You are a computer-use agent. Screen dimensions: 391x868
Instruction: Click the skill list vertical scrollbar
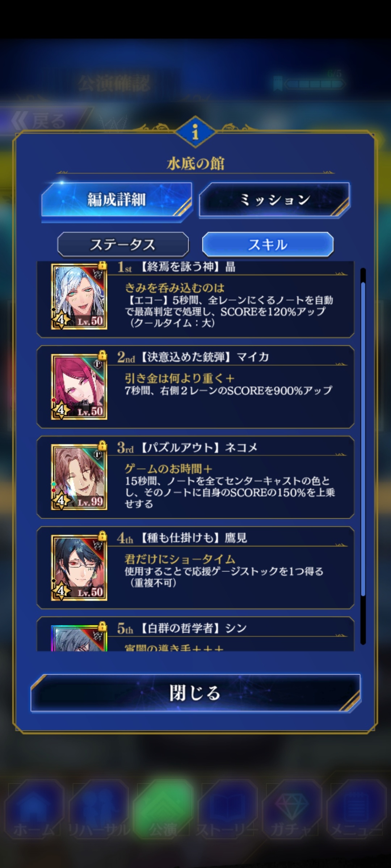(363, 456)
